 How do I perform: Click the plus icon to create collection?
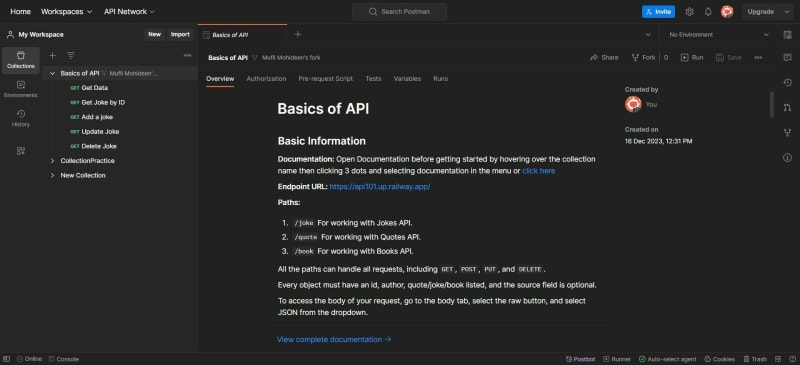click(x=52, y=55)
